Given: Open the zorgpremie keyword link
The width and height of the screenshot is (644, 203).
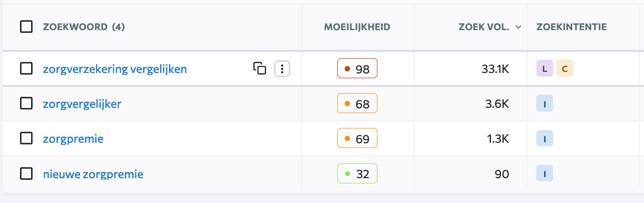Looking at the screenshot, I should [x=73, y=139].
